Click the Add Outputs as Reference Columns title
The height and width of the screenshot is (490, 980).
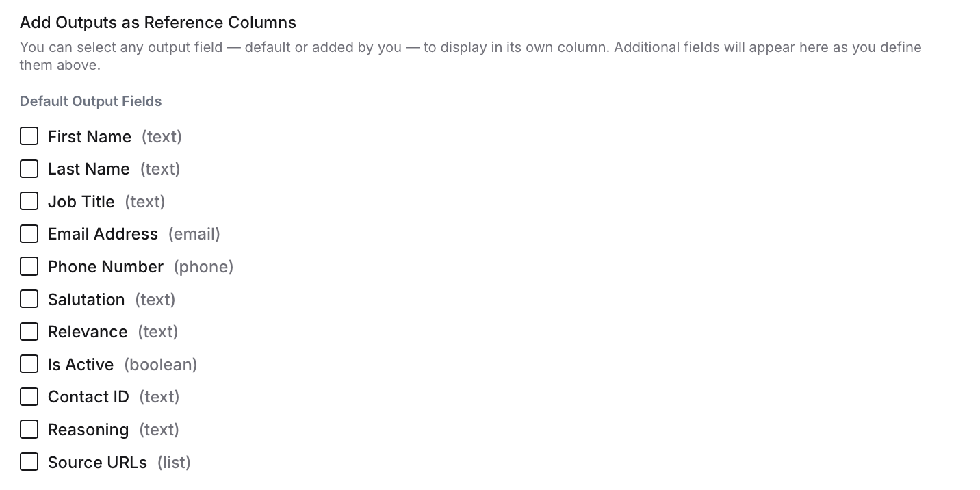[158, 22]
